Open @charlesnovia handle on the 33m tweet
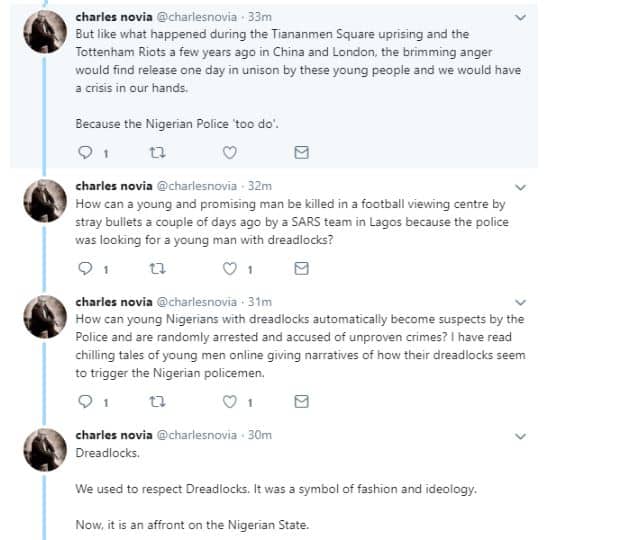 197,17
